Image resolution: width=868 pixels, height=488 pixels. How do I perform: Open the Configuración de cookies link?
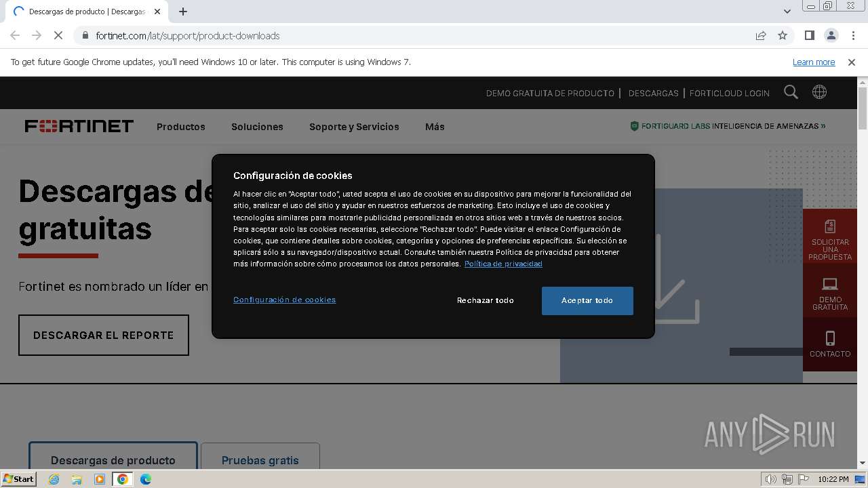pyautogui.click(x=284, y=300)
